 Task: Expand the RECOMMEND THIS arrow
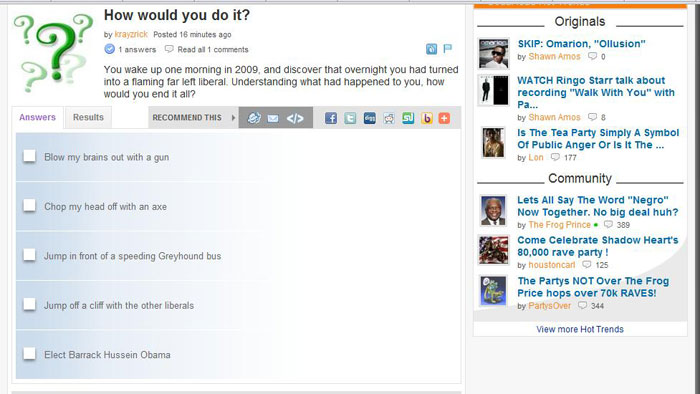point(233,118)
